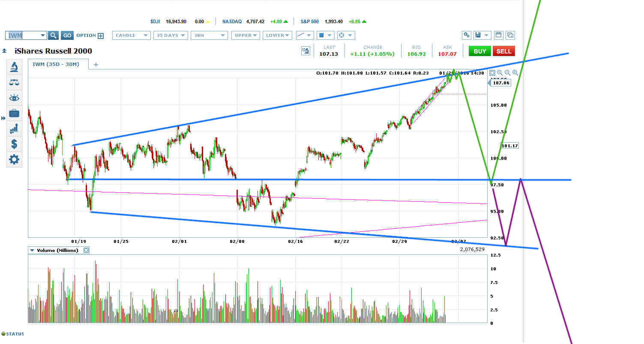The width and height of the screenshot is (644, 344).
Task: Add a new chart tab with plus
Action: pos(96,65)
